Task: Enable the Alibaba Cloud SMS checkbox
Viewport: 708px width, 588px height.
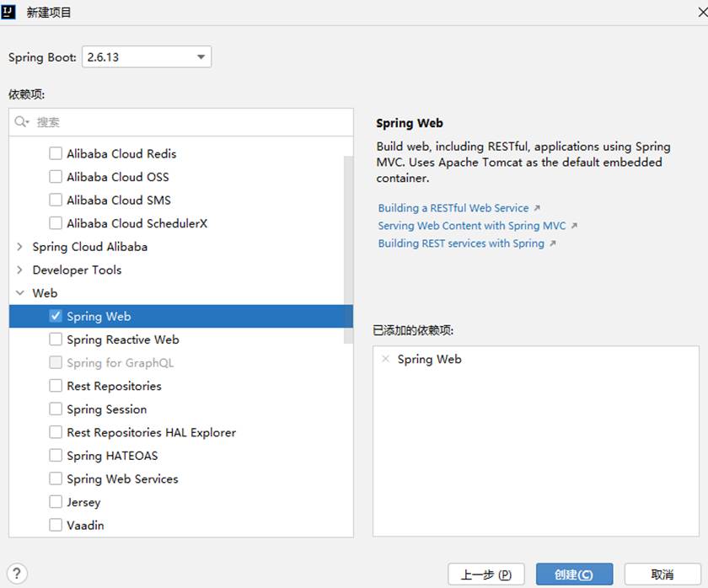Action: 56,200
